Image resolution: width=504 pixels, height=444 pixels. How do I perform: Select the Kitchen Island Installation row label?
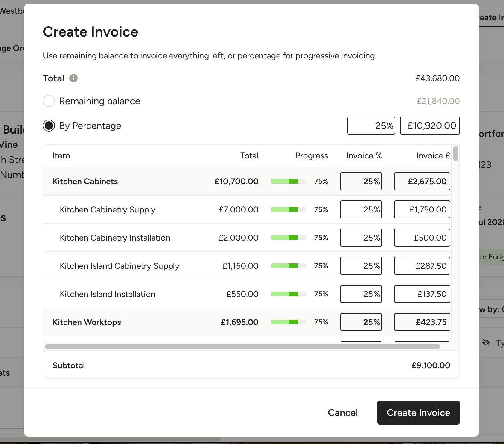pos(107,294)
